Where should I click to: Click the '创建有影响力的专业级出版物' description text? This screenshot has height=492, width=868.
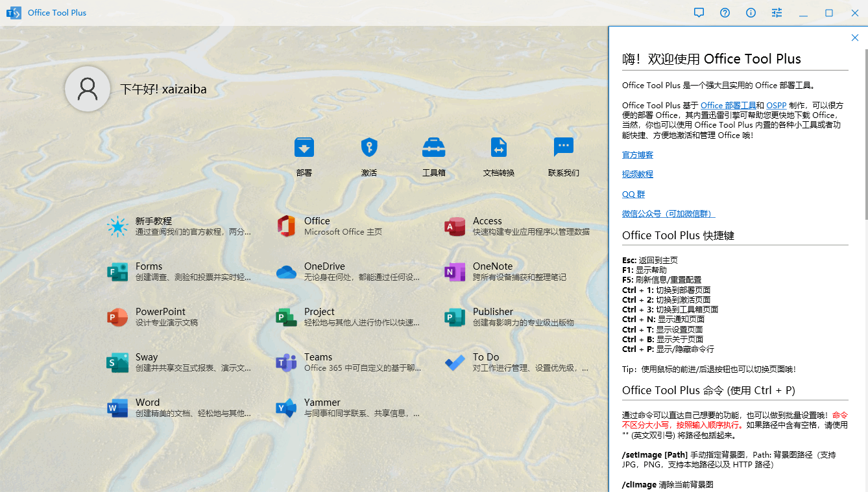coord(524,323)
